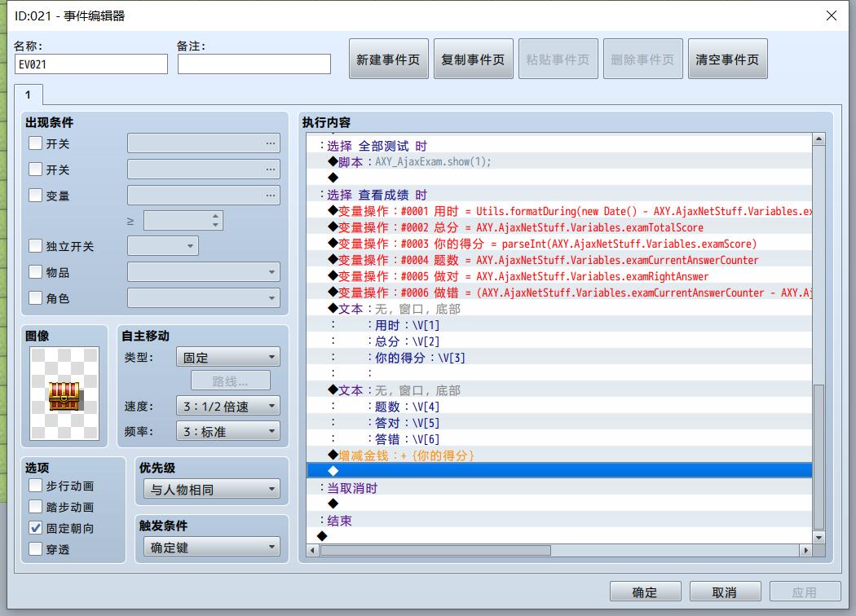The image size is (856, 616).
Task: Select the 变量操作 #0003 你的得分 line
Action: click(559, 244)
